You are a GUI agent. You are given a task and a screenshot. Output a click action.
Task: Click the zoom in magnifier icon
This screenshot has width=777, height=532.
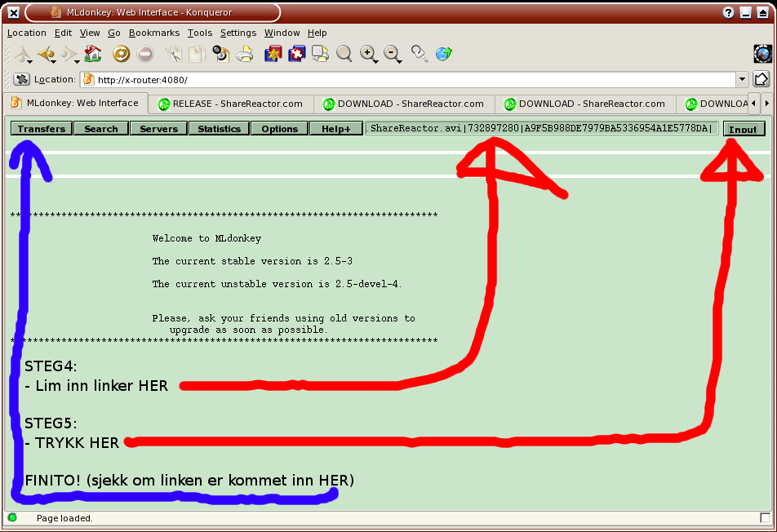click(x=369, y=55)
